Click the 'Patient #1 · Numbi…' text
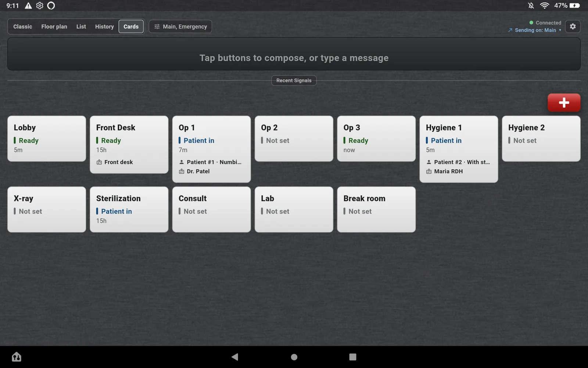Screen dimensions: 588x368 click(214, 162)
